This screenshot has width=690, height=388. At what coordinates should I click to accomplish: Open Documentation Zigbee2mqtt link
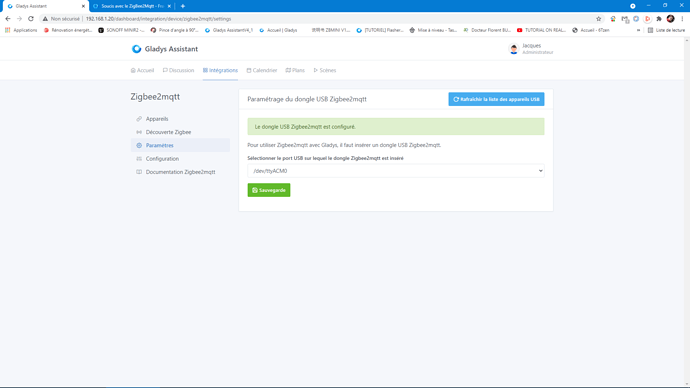point(180,172)
